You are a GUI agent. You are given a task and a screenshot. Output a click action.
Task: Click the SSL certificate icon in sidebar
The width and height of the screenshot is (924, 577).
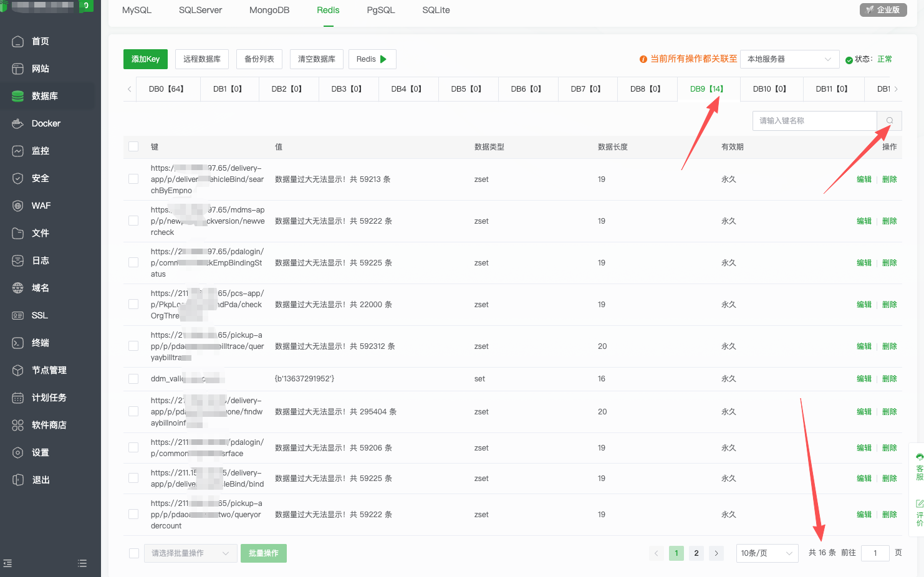pyautogui.click(x=18, y=315)
